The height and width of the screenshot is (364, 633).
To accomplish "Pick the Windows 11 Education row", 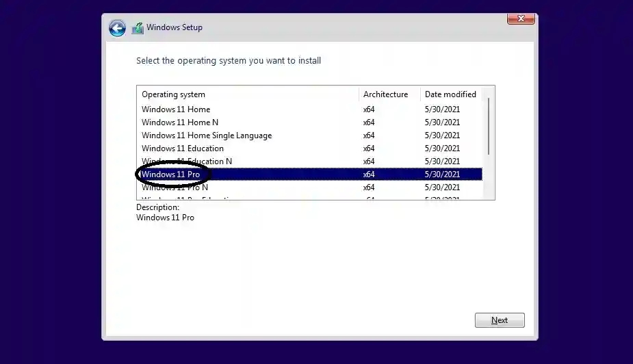I will [309, 148].
